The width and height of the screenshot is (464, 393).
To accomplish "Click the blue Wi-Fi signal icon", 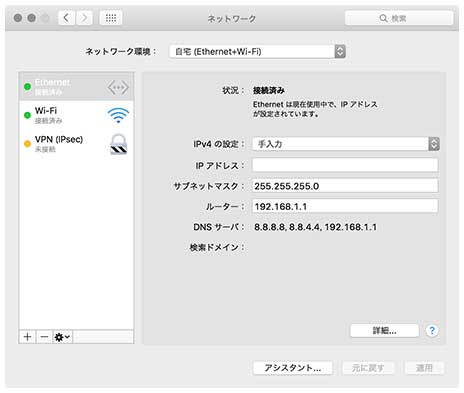I will coord(118,115).
